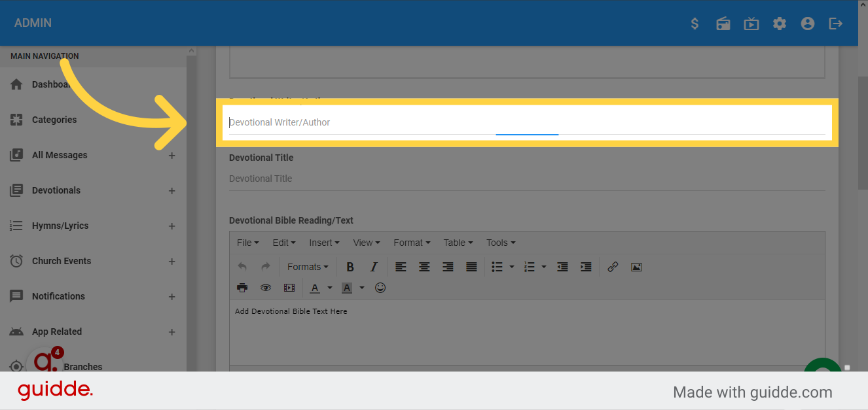Click the Devotional Title input field
The width and height of the screenshot is (868, 410).
[x=526, y=179]
